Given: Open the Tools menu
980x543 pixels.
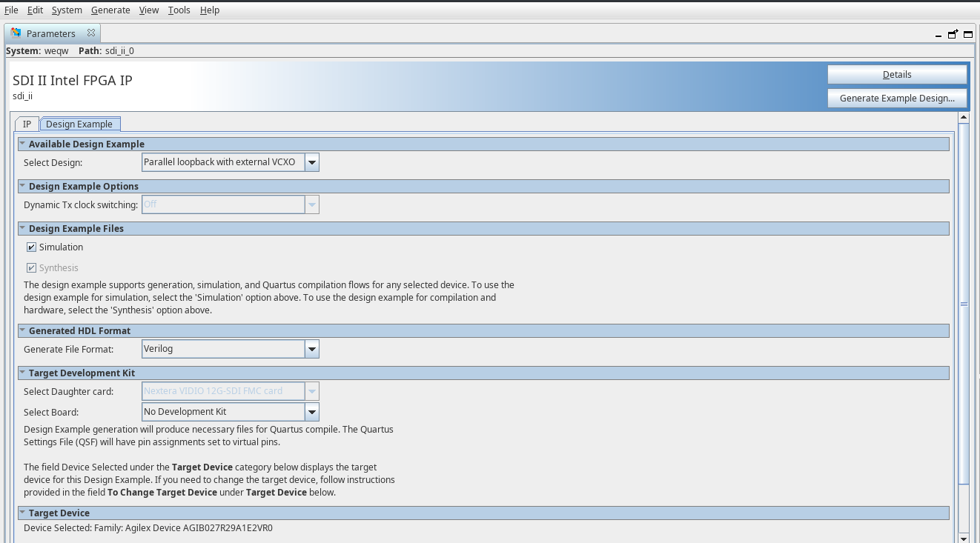Looking at the screenshot, I should 179,10.
